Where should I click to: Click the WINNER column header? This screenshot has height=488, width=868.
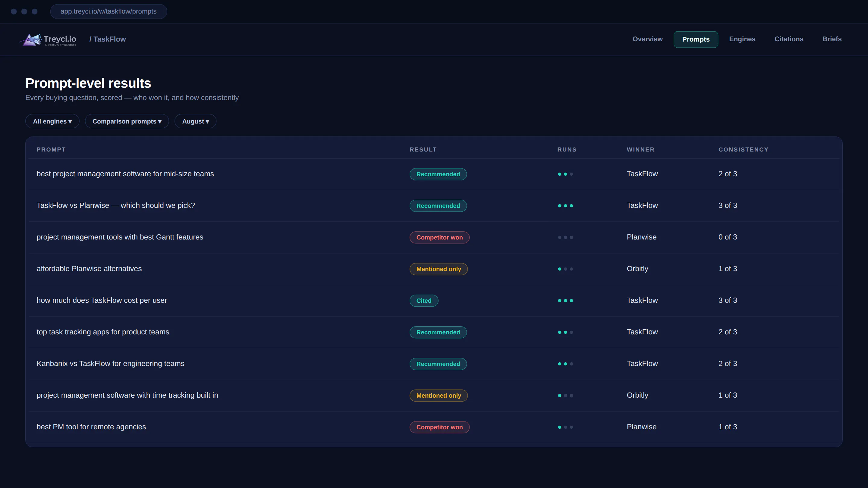(640, 149)
